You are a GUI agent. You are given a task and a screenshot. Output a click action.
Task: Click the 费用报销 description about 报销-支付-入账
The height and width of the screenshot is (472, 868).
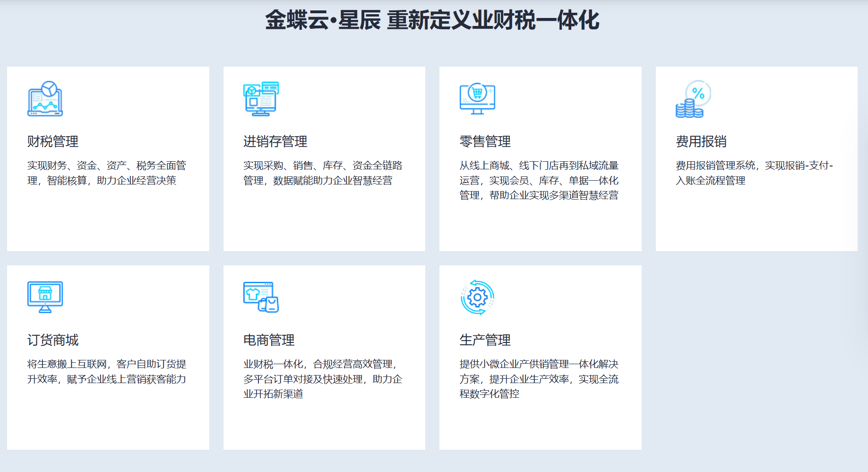point(754,173)
